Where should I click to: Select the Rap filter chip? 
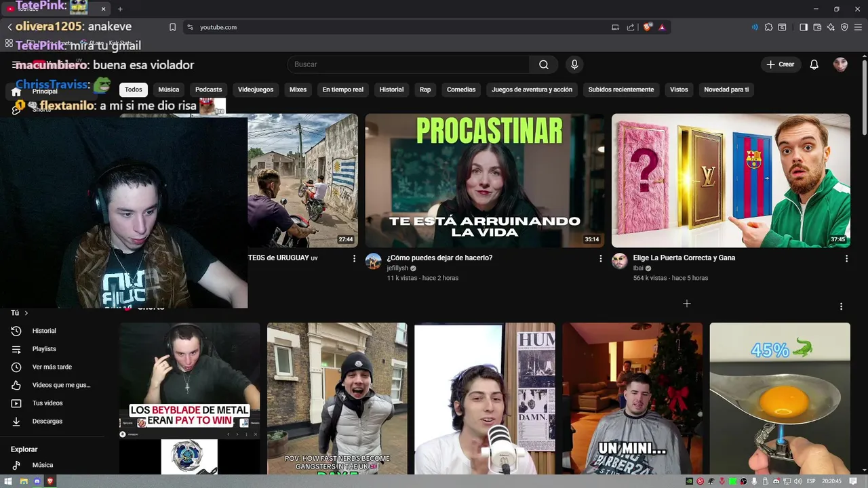425,89
